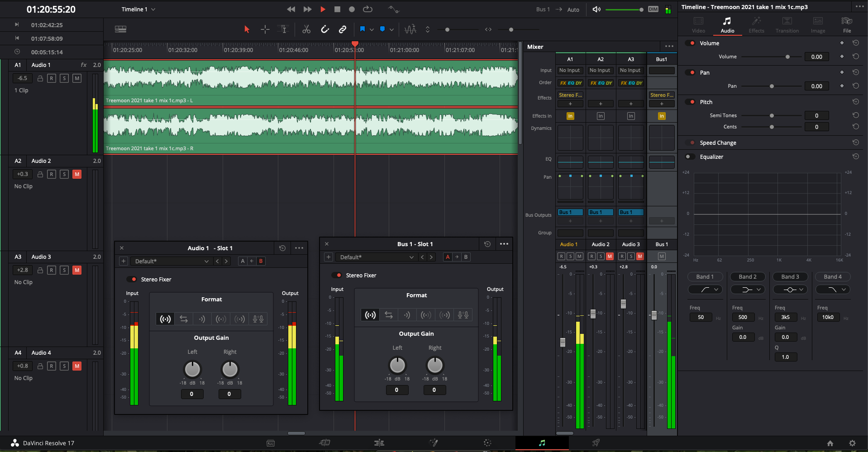Toggle the Volume enable switch in inspector

[x=690, y=43]
